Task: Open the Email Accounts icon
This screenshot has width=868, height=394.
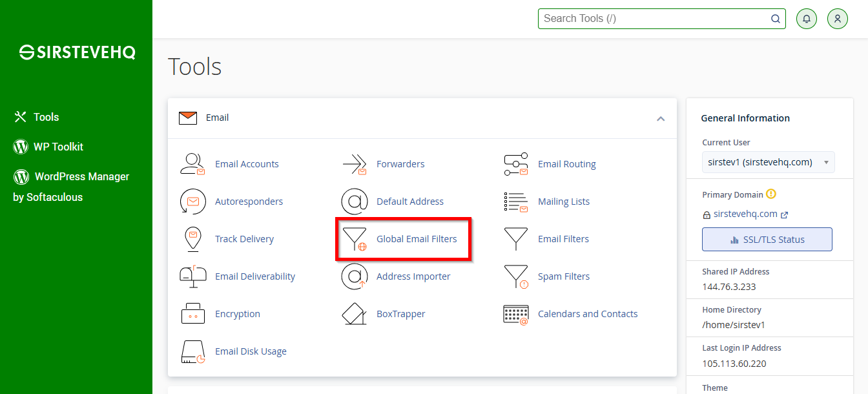Action: pyautogui.click(x=192, y=164)
